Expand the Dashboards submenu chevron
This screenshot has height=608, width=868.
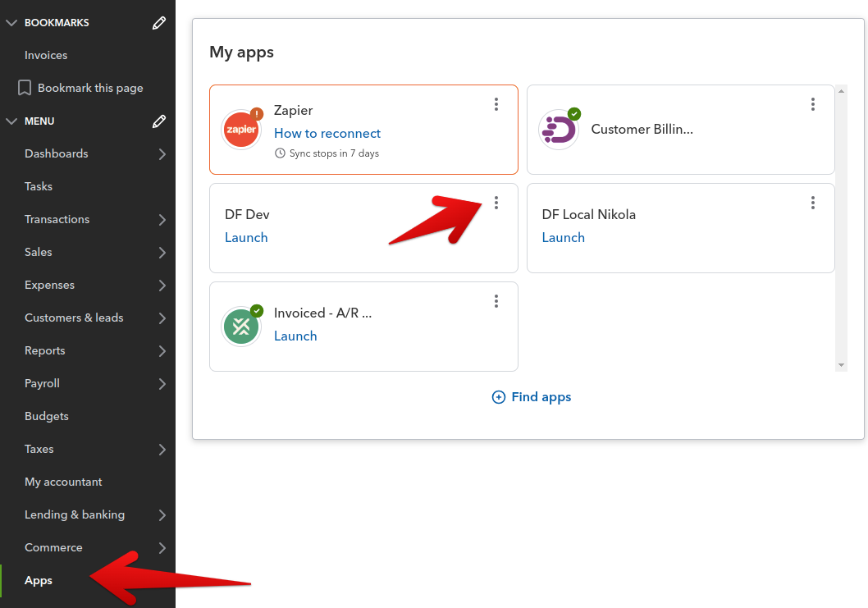coord(162,154)
